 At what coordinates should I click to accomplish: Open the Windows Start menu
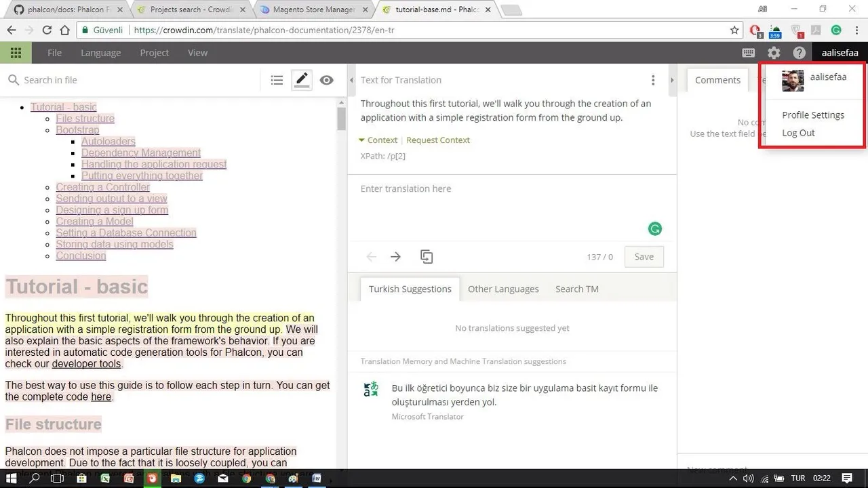click(x=12, y=478)
